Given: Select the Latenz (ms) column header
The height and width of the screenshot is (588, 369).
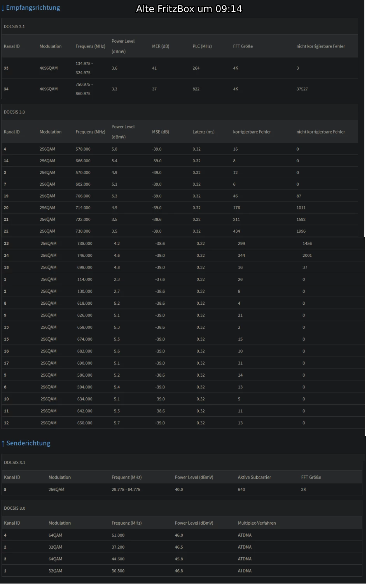Looking at the screenshot, I should (203, 132).
